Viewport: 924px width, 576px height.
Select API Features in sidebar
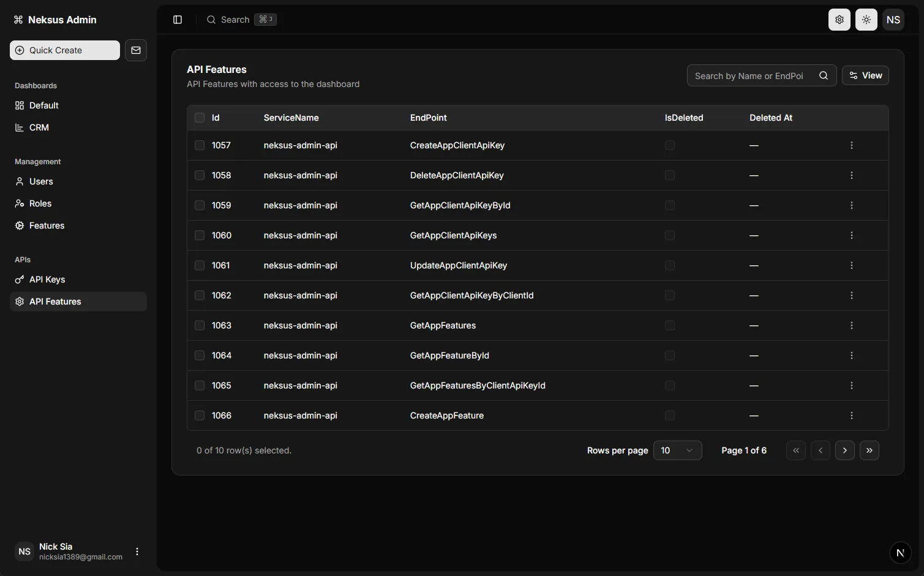tap(78, 301)
